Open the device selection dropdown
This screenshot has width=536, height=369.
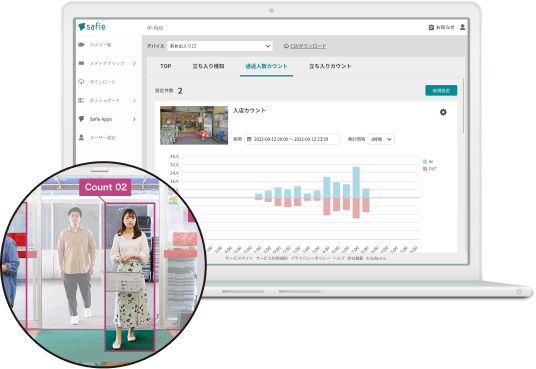[x=220, y=46]
